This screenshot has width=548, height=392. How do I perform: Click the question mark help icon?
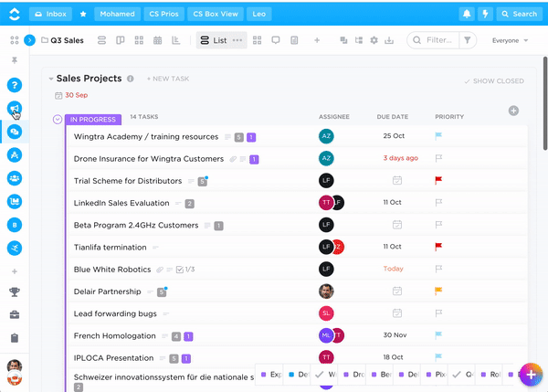15,85
